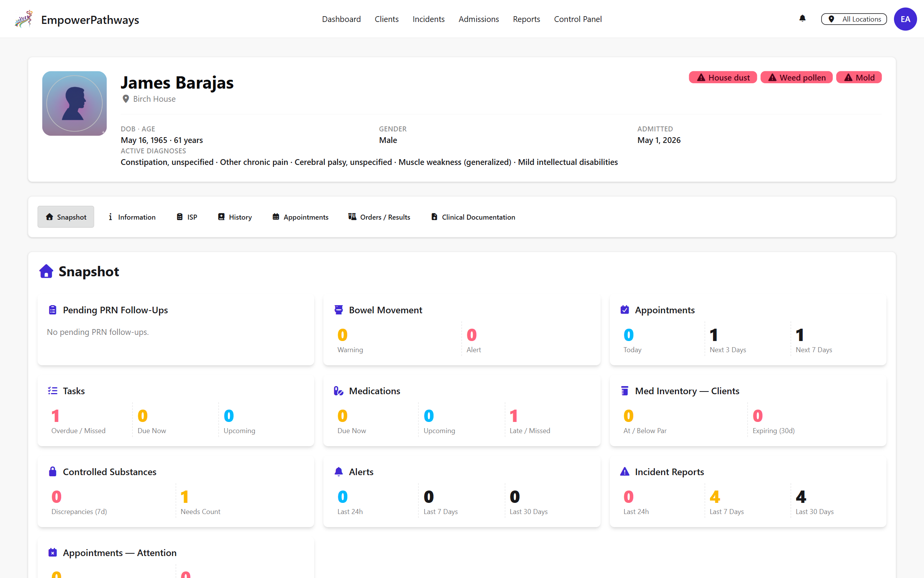Click the Appointments card check-calendar icon
Screen dimensions: 924x578
624,310
